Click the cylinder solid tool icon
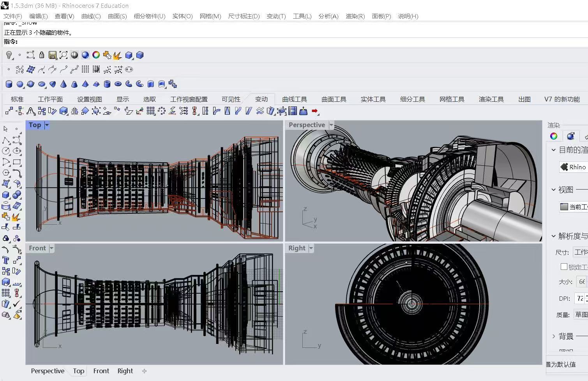The width and height of the screenshot is (588, 381). [x=9, y=84]
